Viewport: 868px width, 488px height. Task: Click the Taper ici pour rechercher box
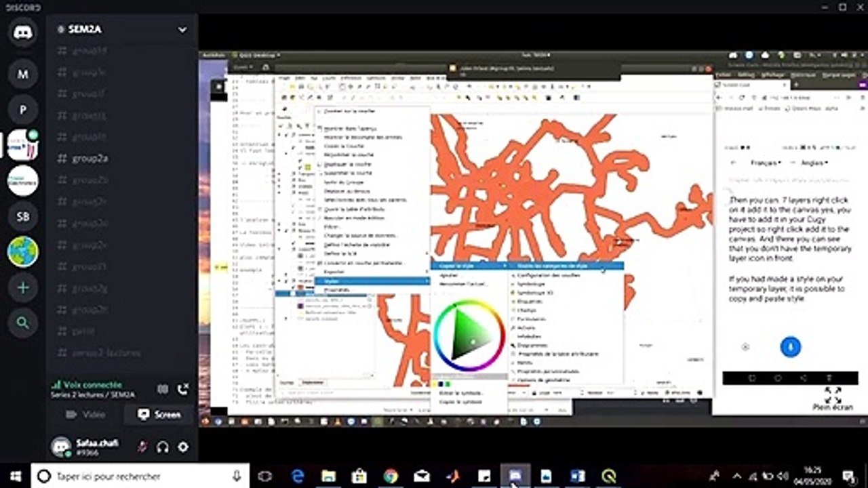coord(140,476)
